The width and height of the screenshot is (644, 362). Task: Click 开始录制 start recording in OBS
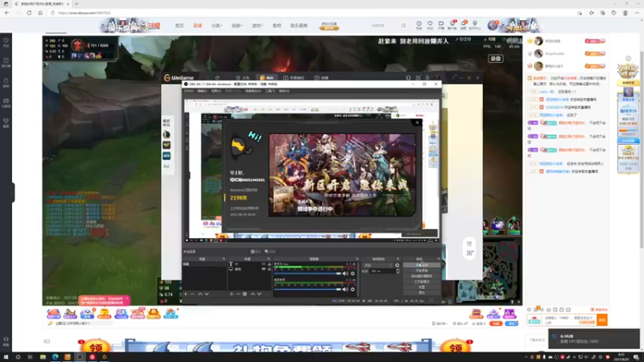[422, 271]
